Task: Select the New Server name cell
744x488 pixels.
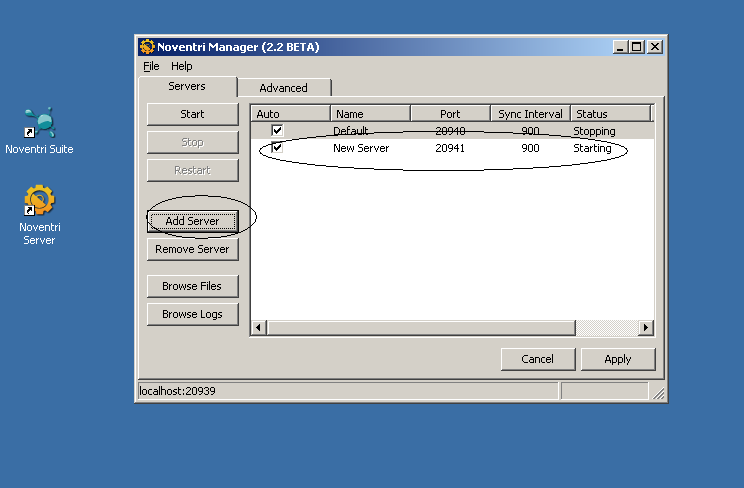Action: tap(361, 148)
